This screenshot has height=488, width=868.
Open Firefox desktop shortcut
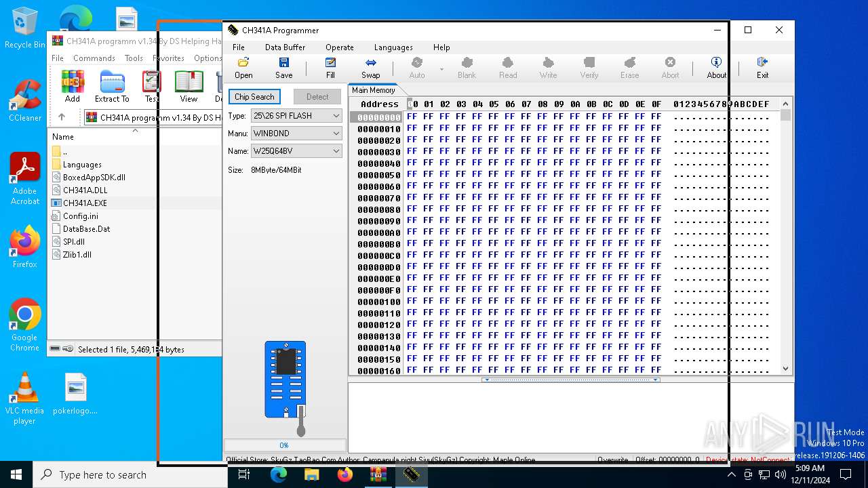(x=24, y=247)
